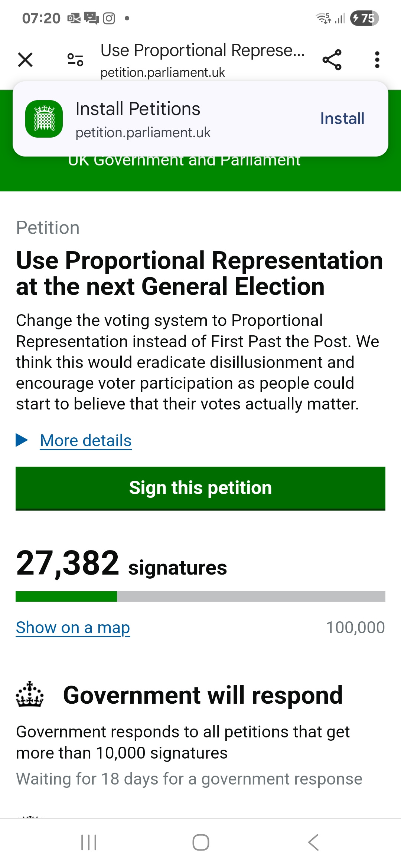Expand the More details disclosure triangle
Image resolution: width=401 pixels, height=868 pixels.
[x=22, y=440]
